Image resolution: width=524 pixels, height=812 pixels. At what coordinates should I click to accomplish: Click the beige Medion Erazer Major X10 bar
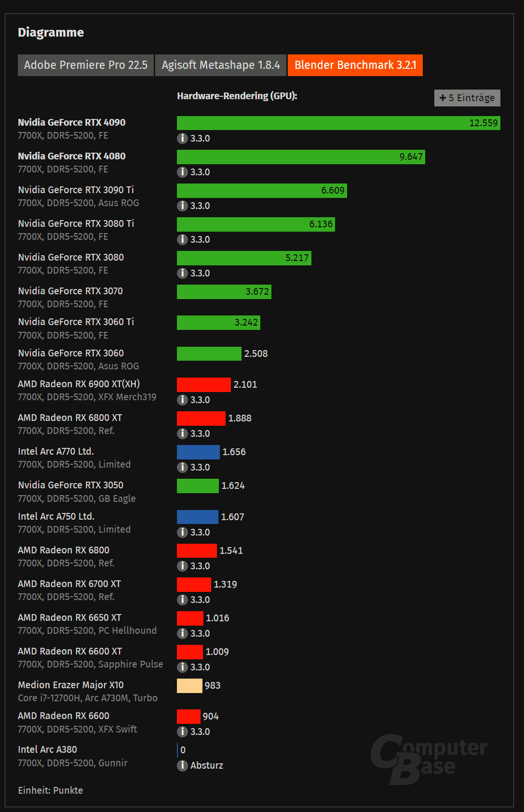pos(189,685)
